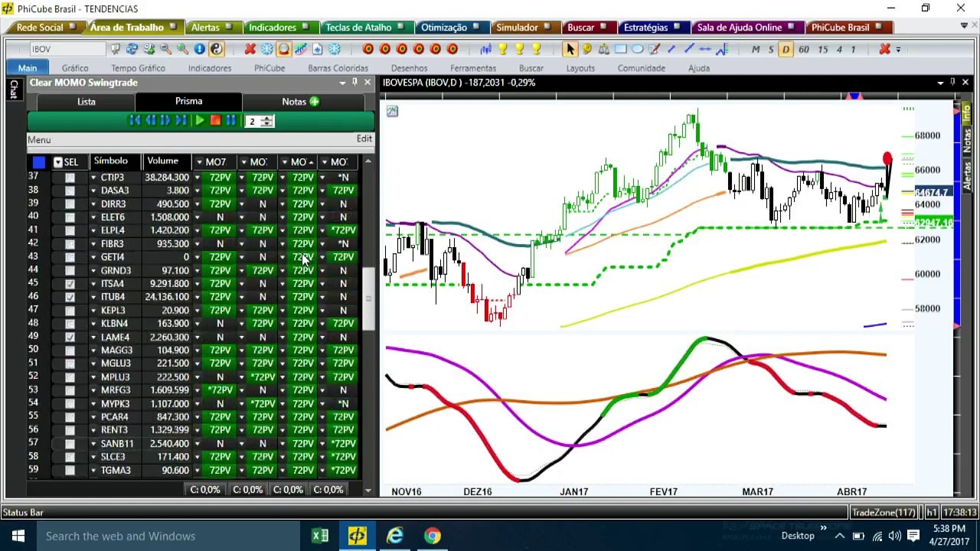Screen dimensions: 980x551
Task: Click the first yellow light bulb icon
Action: click(502, 49)
